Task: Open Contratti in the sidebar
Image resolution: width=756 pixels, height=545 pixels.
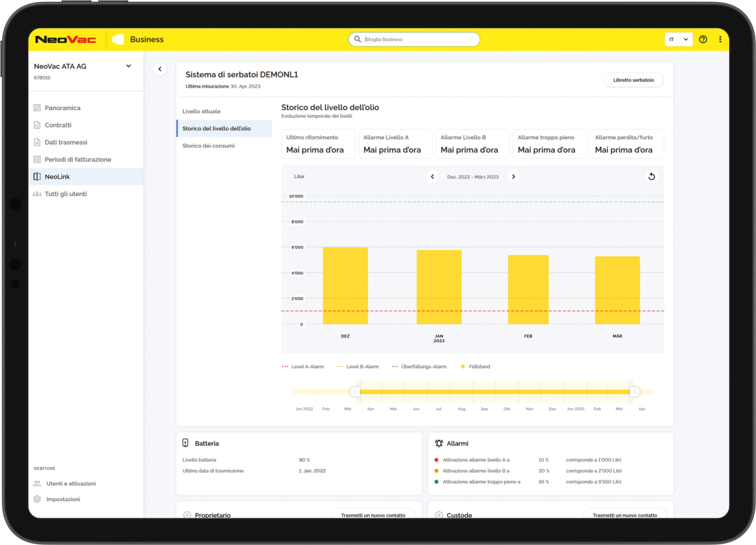Action: 86,126
